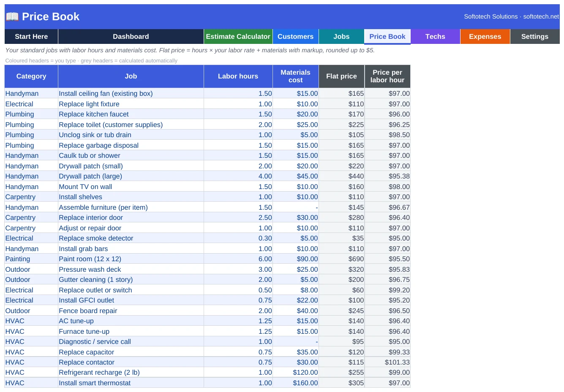
Task: Select the 'Paint room (12 x 12)' cell
Action: tap(131, 259)
